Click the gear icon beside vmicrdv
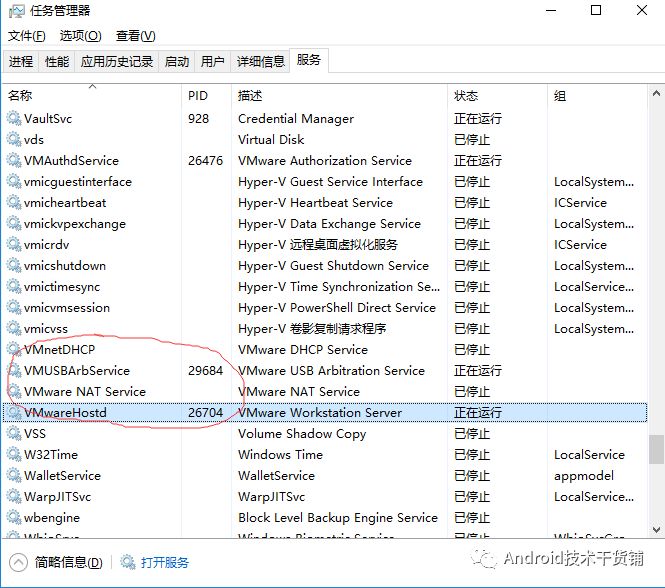This screenshot has width=665, height=588. coord(14,244)
